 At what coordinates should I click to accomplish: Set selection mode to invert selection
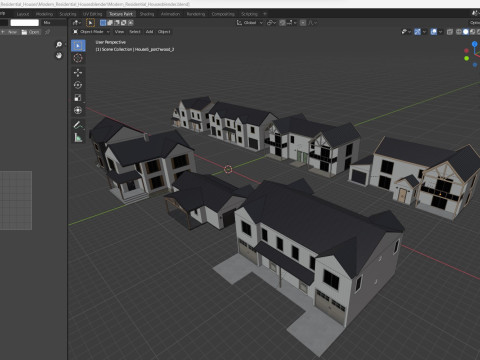pyautogui.click(x=124, y=23)
